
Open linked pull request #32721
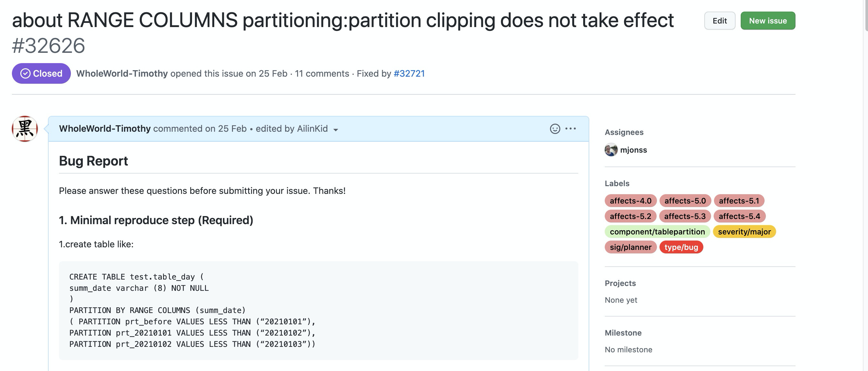pyautogui.click(x=409, y=73)
